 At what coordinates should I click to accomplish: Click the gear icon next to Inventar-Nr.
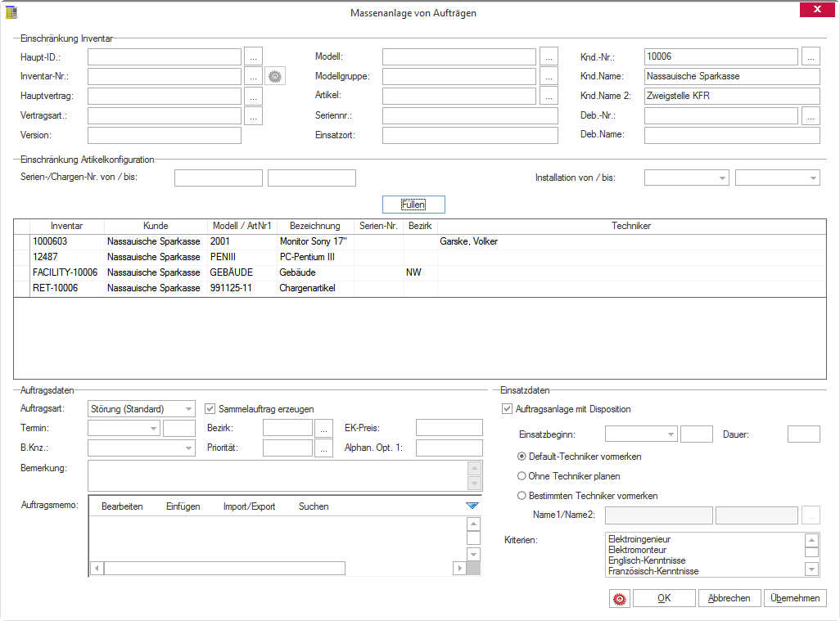pos(275,77)
